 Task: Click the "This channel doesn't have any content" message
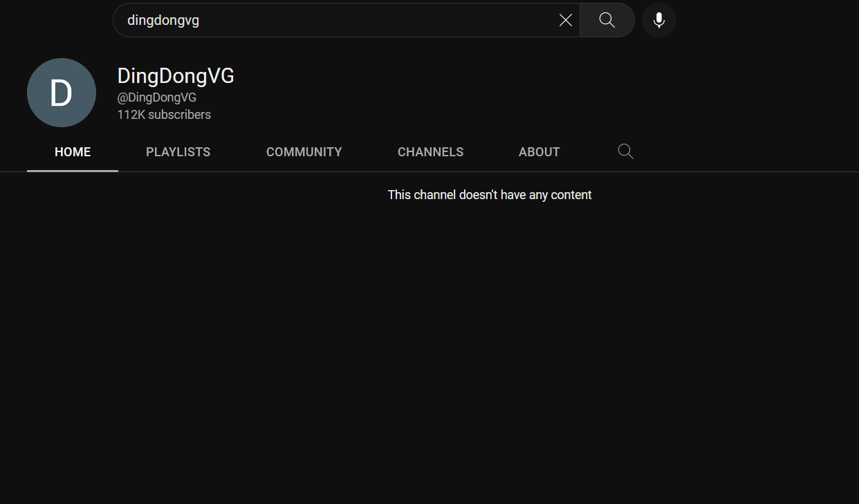coord(490,195)
